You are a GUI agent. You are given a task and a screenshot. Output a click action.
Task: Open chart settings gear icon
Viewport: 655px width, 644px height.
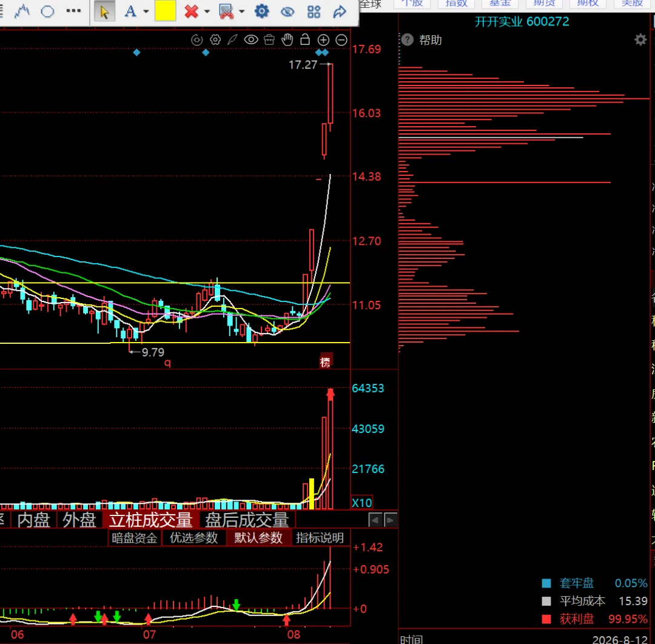215,39
